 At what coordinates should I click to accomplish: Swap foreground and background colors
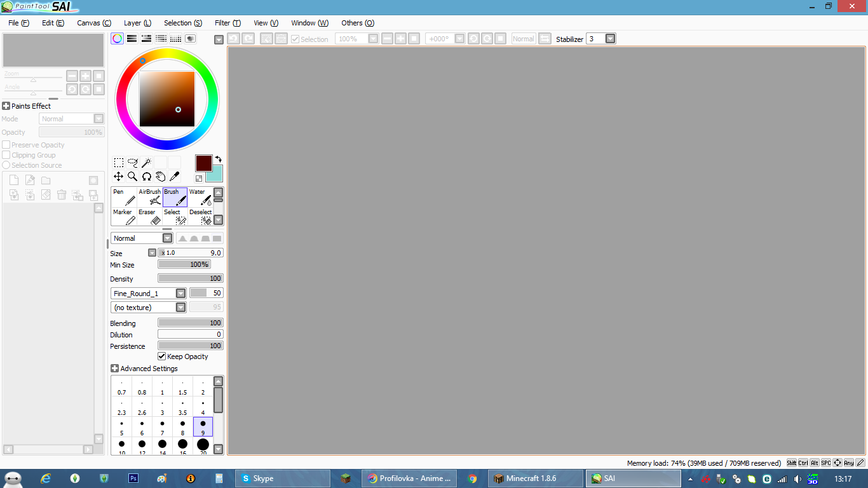[x=218, y=159]
